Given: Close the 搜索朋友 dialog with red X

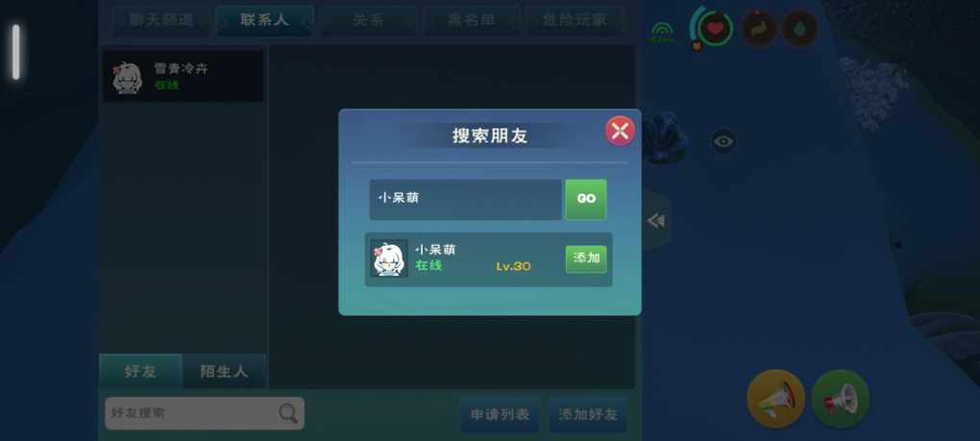Looking at the screenshot, I should [x=620, y=132].
